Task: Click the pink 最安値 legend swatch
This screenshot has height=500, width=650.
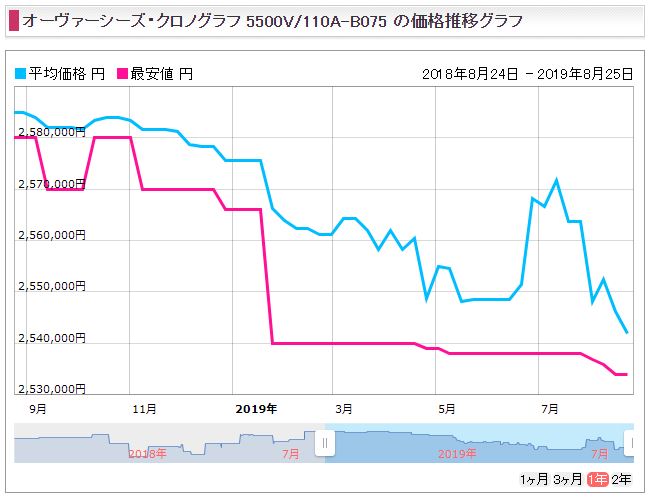Action: click(123, 74)
